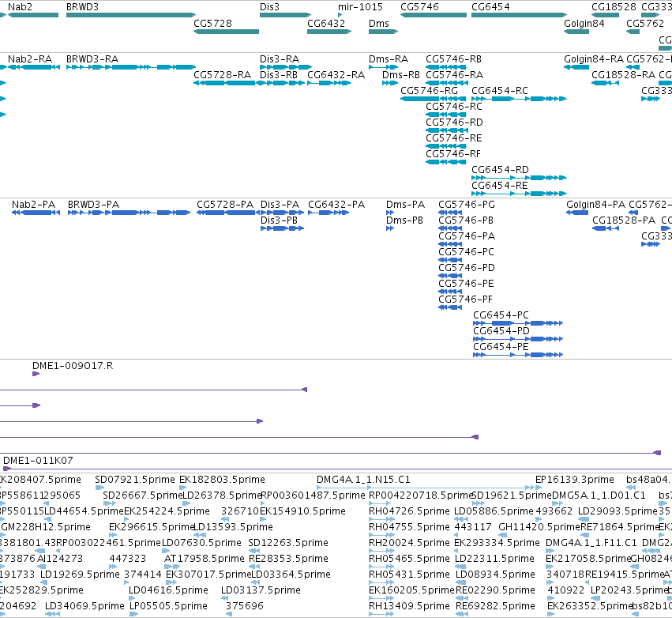Select the CG6432 gene label

[326, 23]
